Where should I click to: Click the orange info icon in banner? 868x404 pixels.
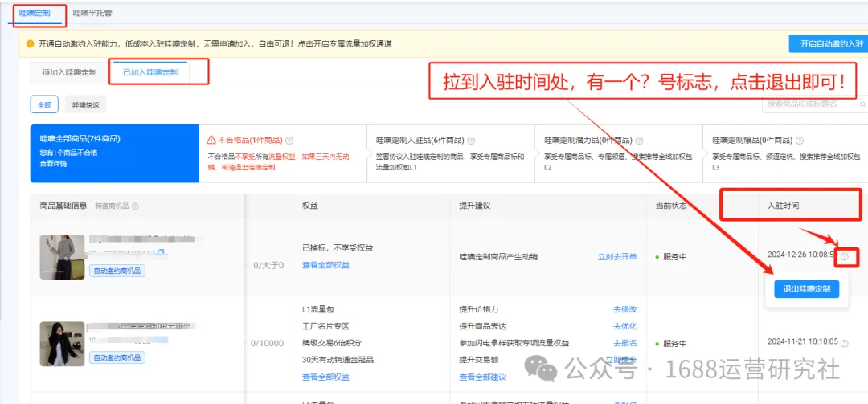[31, 43]
